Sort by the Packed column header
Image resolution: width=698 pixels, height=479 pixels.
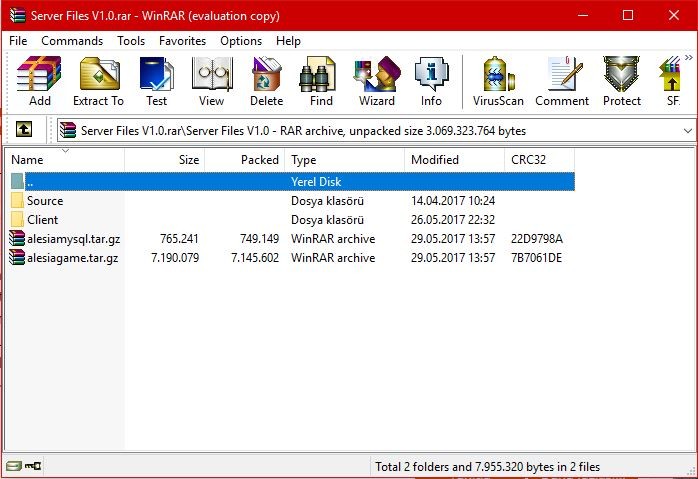pos(245,160)
